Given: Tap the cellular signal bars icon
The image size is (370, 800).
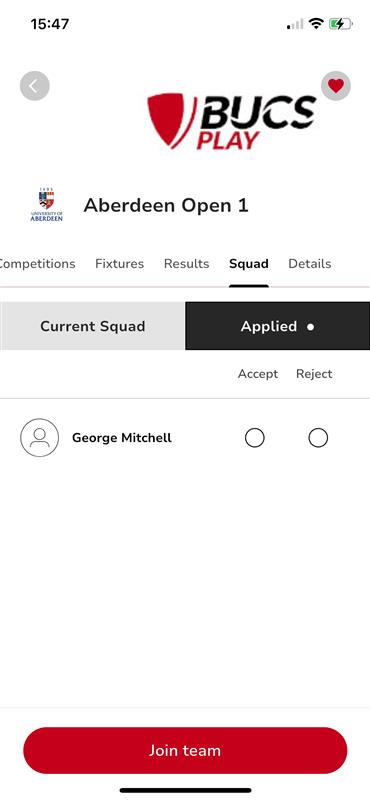Looking at the screenshot, I should [295, 24].
